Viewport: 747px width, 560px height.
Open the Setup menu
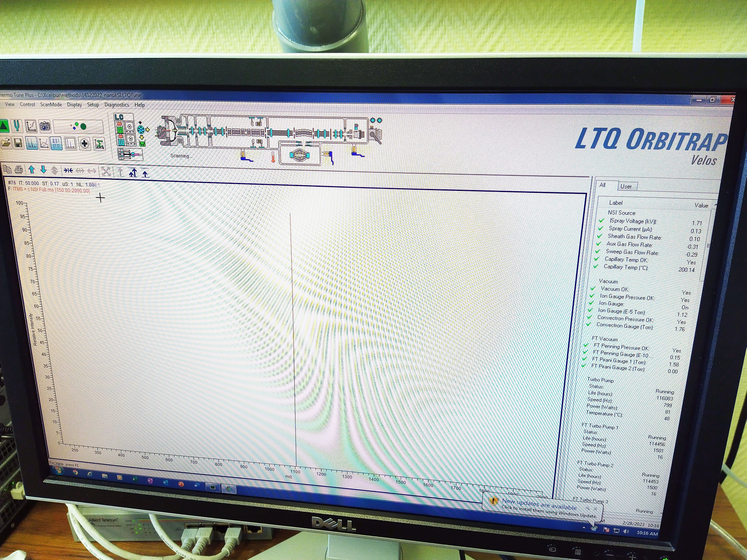93,105
